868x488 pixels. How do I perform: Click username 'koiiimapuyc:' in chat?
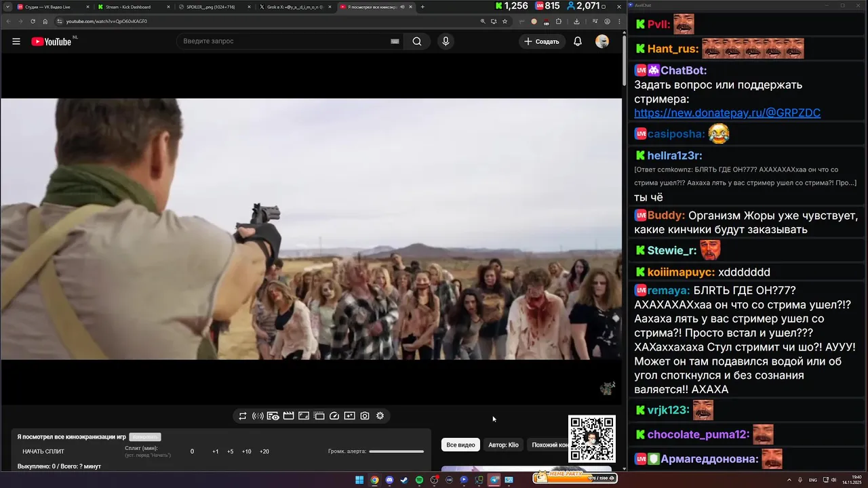point(681,272)
